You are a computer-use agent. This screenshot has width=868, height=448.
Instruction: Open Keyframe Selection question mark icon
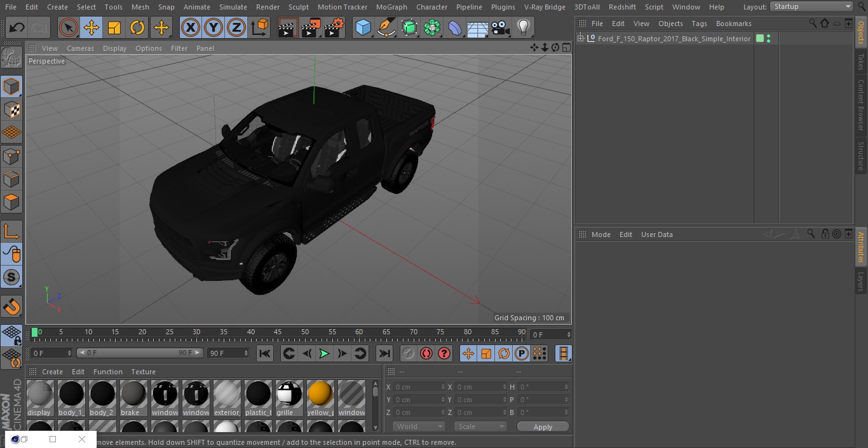(x=444, y=353)
